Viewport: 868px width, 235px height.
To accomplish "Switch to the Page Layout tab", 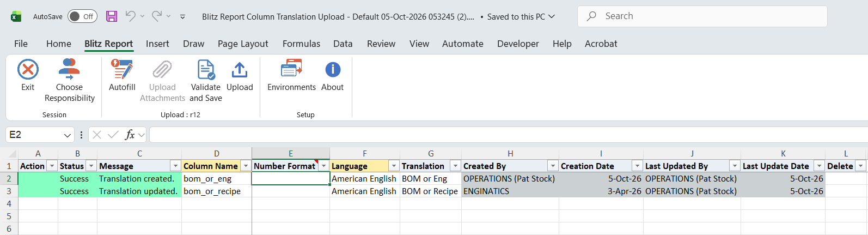I will tap(243, 44).
